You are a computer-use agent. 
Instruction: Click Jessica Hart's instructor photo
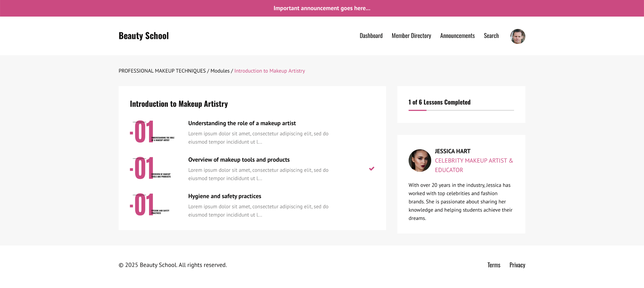click(420, 160)
